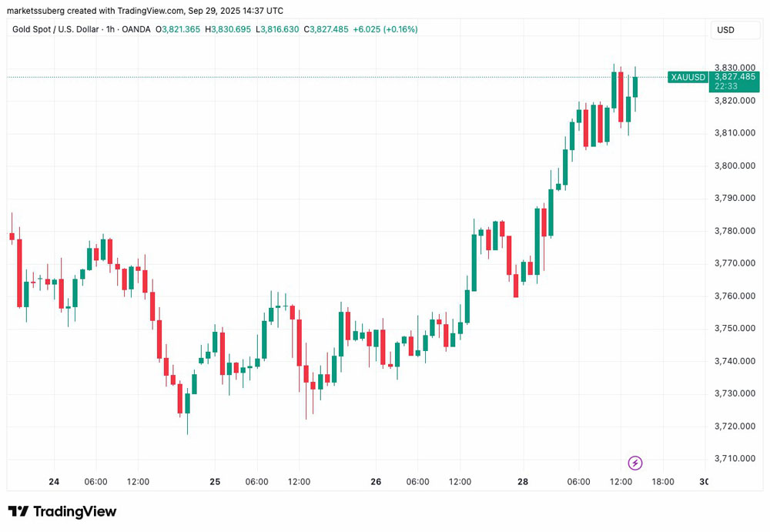
Task: Click the 1h interval in chart header
Action: click(x=110, y=29)
